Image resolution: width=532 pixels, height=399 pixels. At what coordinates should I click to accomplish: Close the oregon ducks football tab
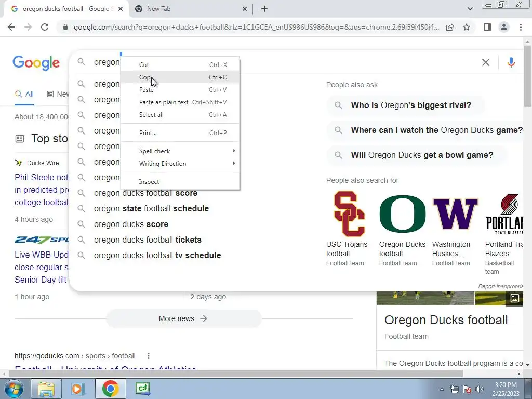121,9
